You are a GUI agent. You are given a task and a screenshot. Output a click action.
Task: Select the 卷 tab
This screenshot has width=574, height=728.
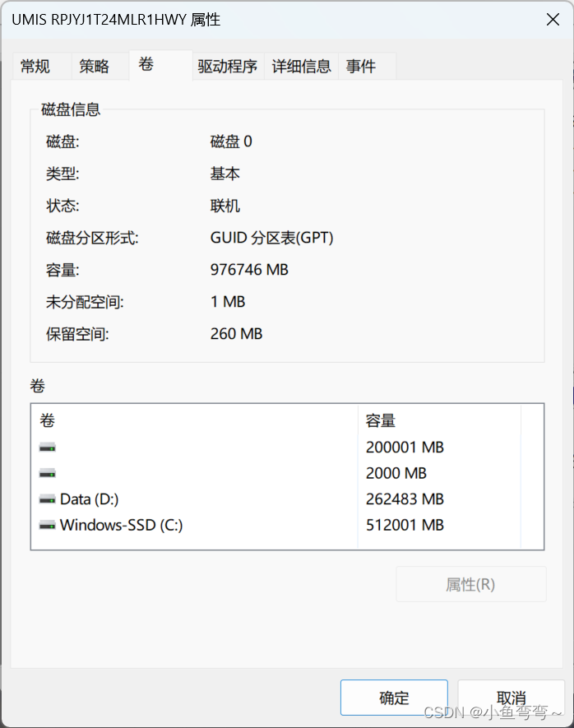pos(146,65)
